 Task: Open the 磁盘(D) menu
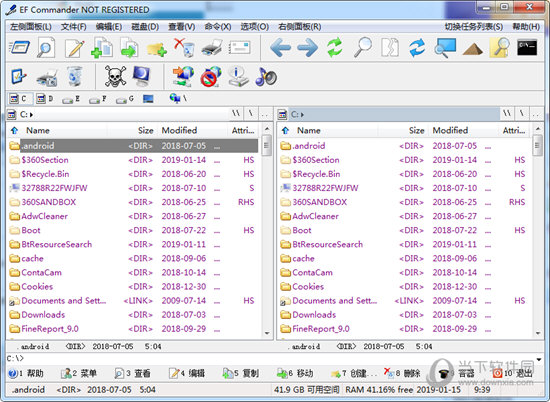145,27
